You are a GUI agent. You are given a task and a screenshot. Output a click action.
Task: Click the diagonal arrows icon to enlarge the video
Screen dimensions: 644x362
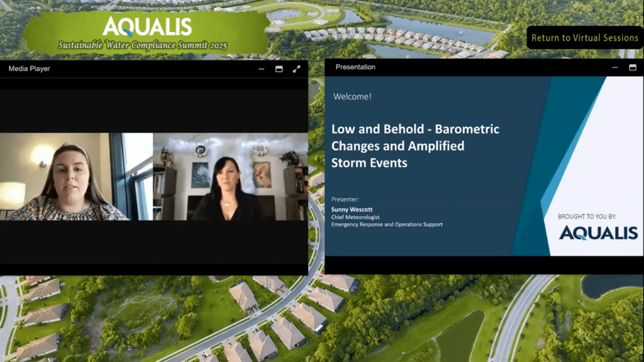click(x=296, y=69)
